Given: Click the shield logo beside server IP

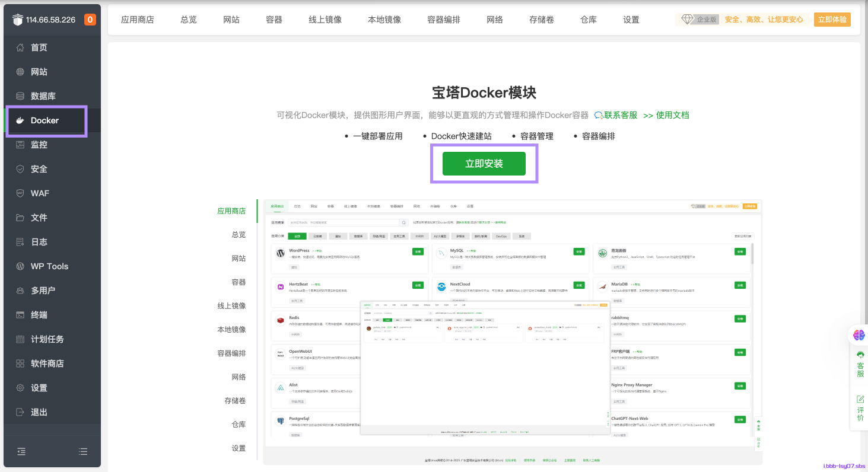Looking at the screenshot, I should [x=17, y=20].
